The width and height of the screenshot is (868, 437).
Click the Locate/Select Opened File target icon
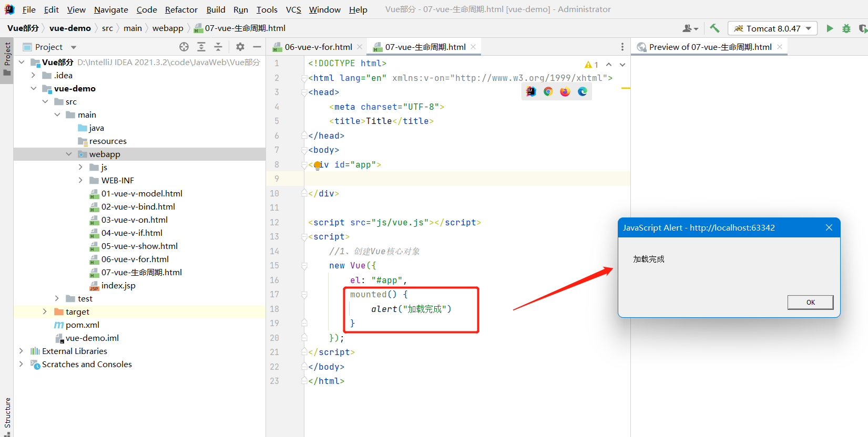click(184, 47)
